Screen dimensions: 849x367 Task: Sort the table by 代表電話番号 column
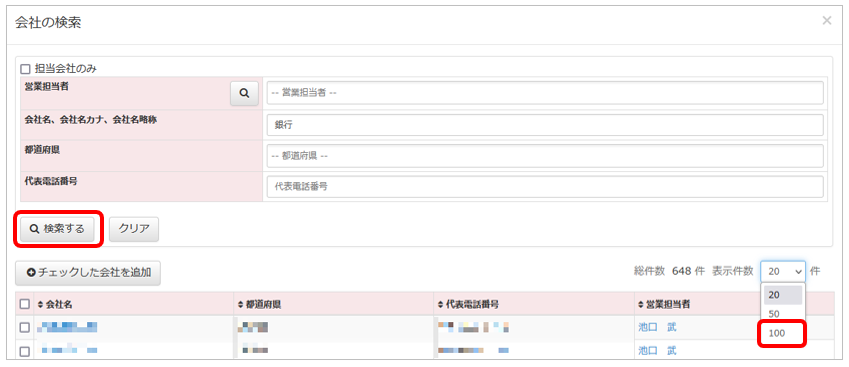[x=468, y=305]
